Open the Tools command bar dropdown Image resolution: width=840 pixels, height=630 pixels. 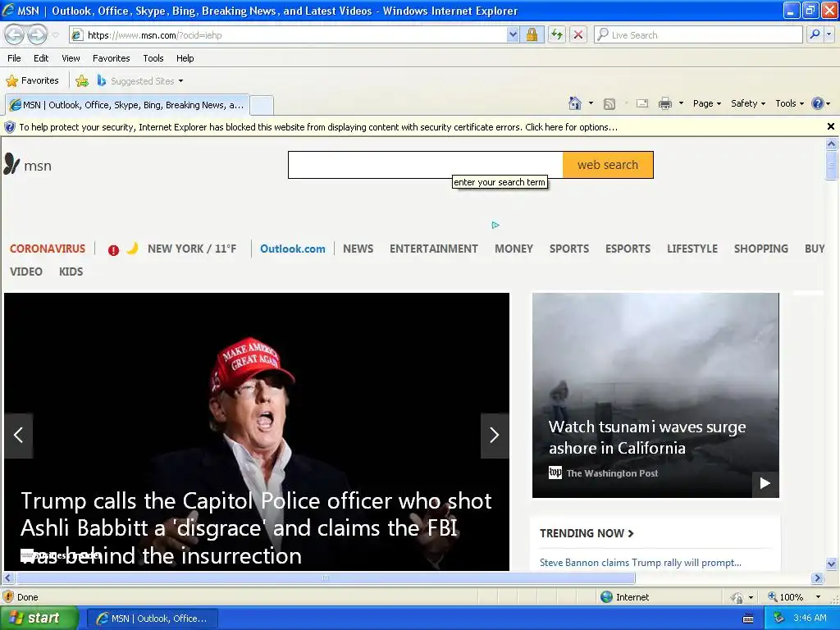790,103
